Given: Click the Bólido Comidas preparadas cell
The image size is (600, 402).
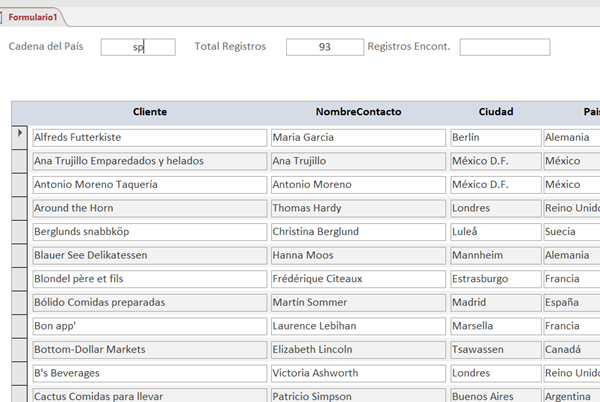Looking at the screenshot, I should pyautogui.click(x=149, y=302).
